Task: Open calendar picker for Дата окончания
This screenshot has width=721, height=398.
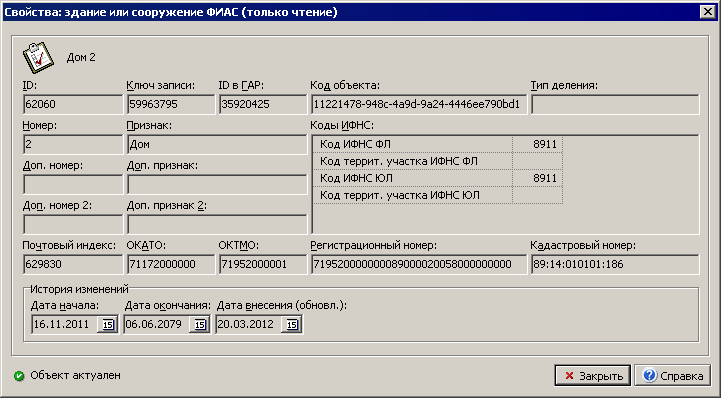Action: [x=200, y=324]
